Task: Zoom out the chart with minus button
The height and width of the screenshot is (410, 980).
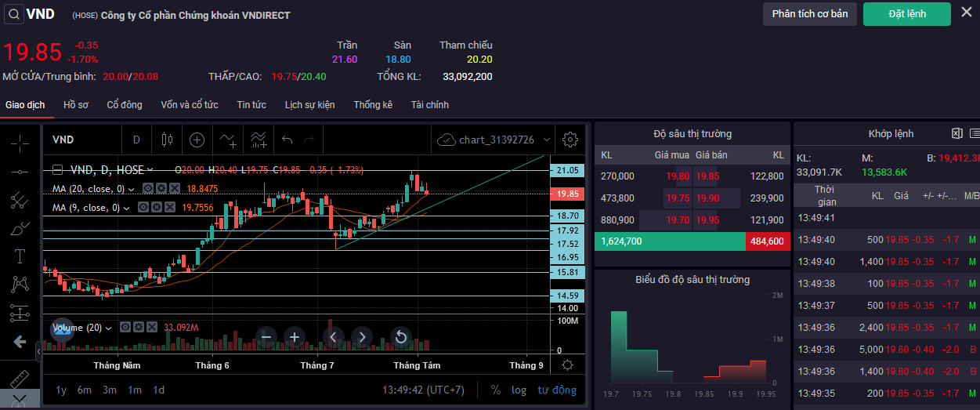Action: (x=266, y=338)
